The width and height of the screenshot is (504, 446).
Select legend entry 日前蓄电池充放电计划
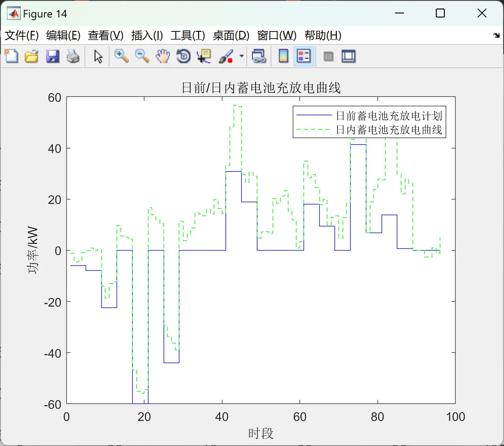point(389,116)
